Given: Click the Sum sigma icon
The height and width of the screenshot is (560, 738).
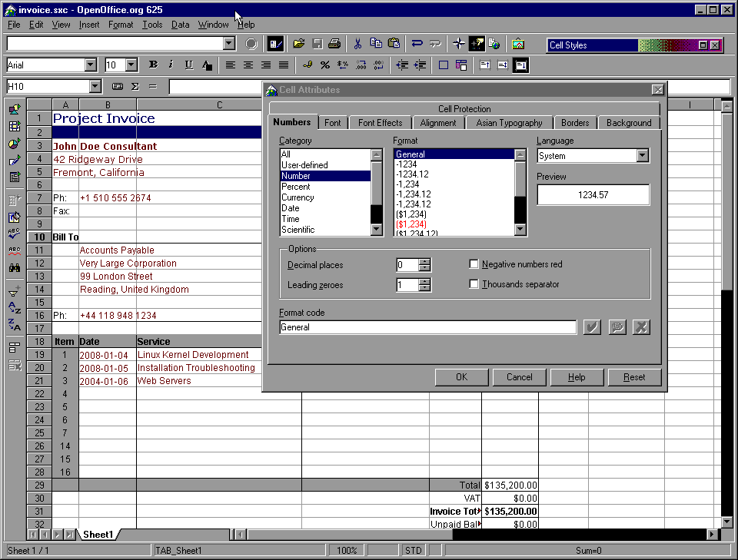Looking at the screenshot, I should (135, 87).
